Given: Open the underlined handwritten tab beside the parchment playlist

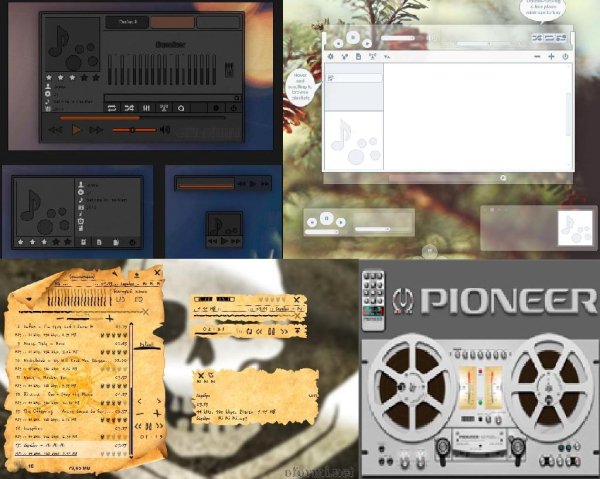Looking at the screenshot, I should (147, 345).
